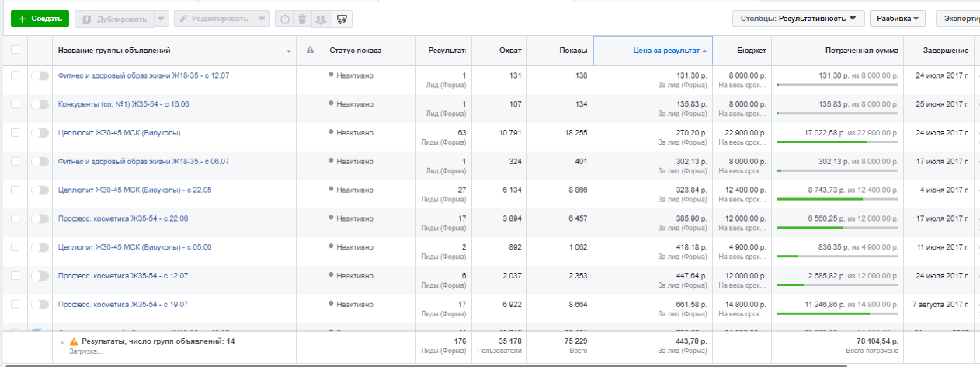Click spent progress bar for Целлюлит с 22.05
980x367 pixels.
[837, 199]
